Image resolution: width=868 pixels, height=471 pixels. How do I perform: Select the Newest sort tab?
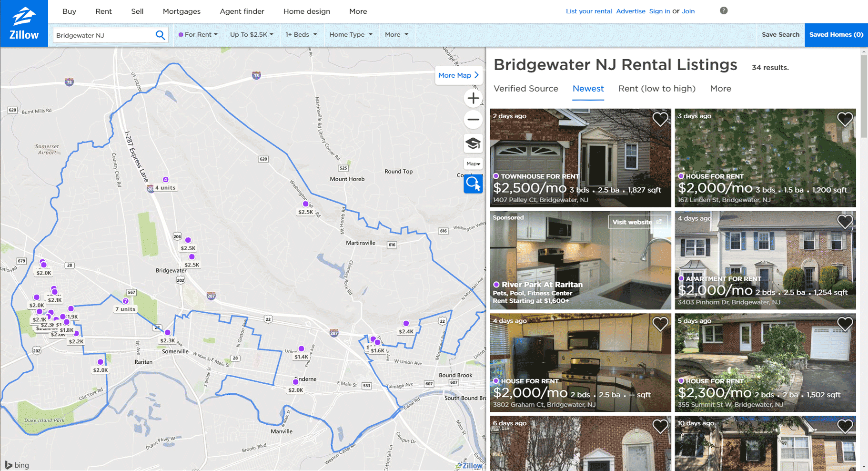pyautogui.click(x=588, y=89)
